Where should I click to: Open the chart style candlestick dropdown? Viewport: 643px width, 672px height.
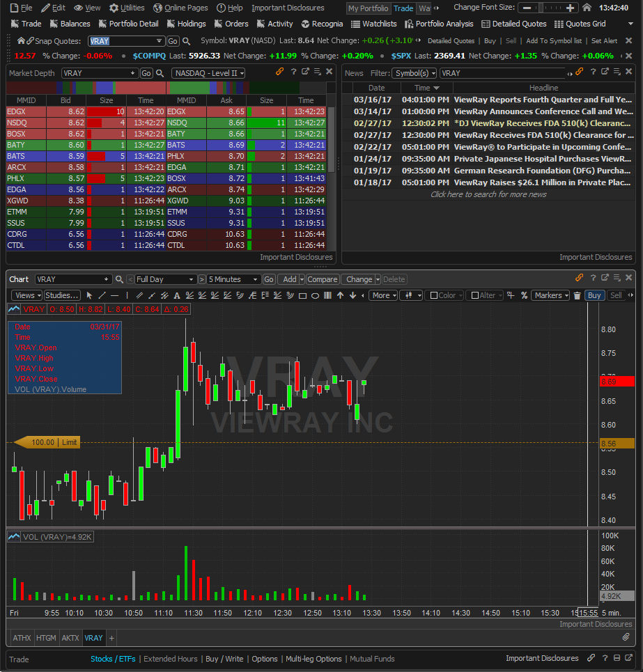[x=411, y=295]
